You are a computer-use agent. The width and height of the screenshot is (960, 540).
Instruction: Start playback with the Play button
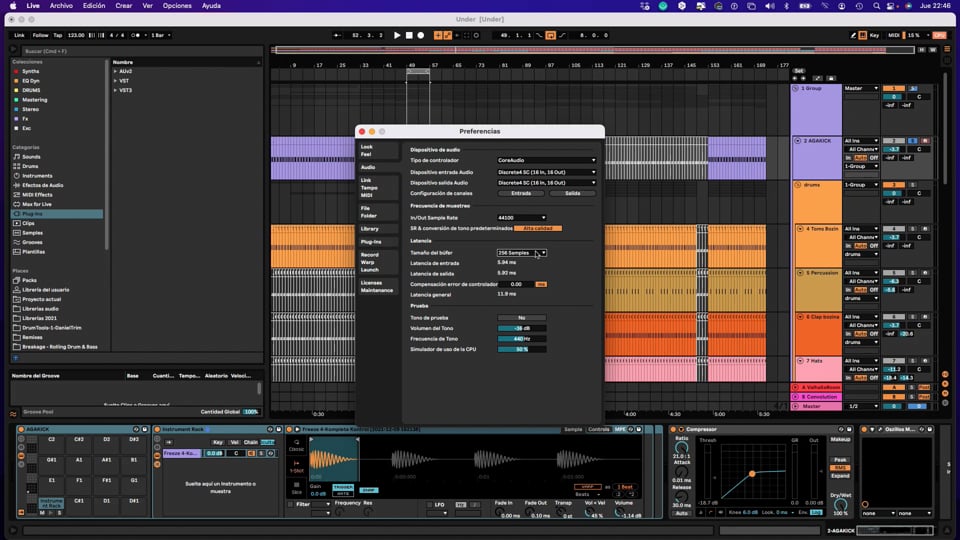tap(397, 36)
